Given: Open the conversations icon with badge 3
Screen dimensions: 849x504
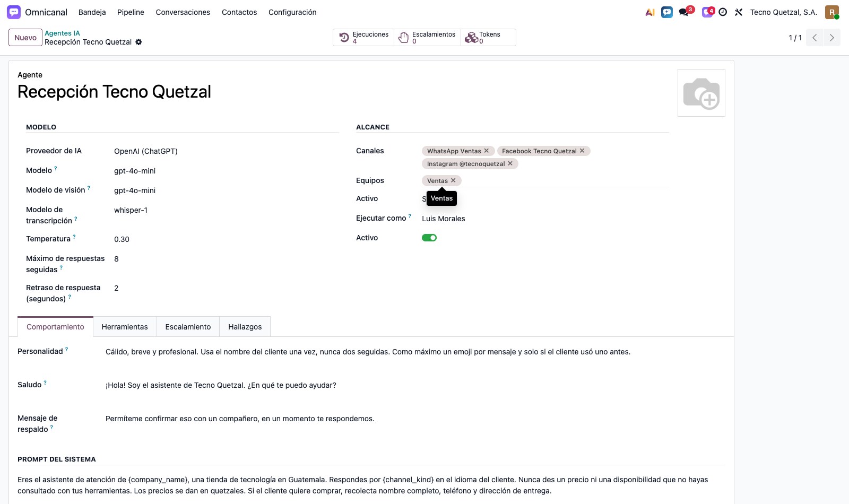Looking at the screenshot, I should click(683, 12).
